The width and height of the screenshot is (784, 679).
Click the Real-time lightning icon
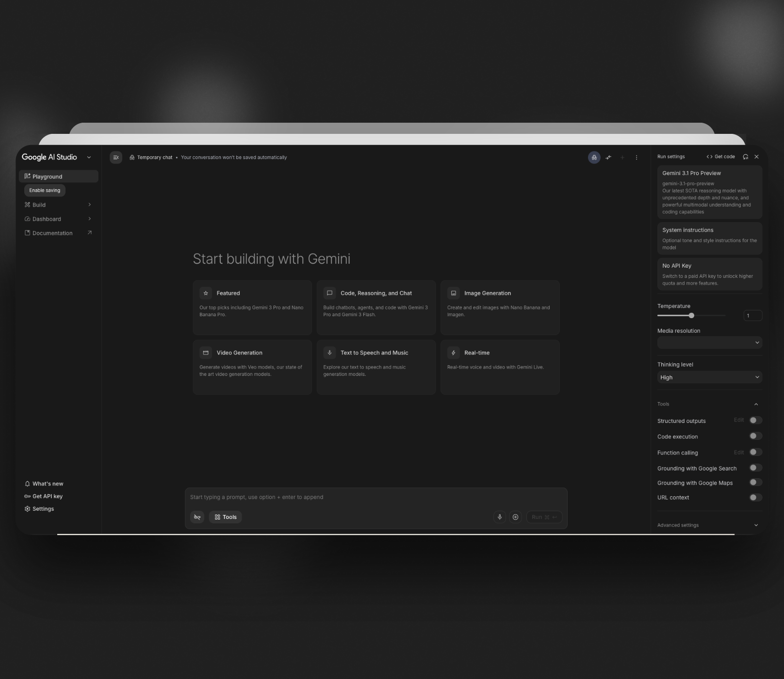453,353
